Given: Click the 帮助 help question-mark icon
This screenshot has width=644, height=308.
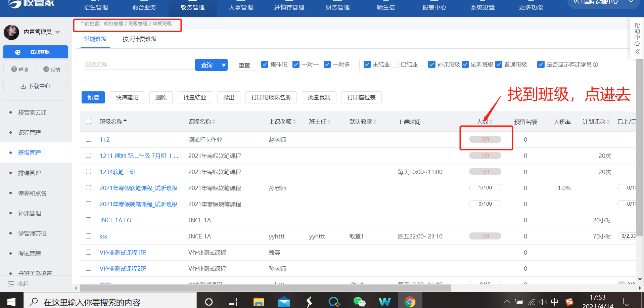Looking at the screenshot, I should (14, 69).
